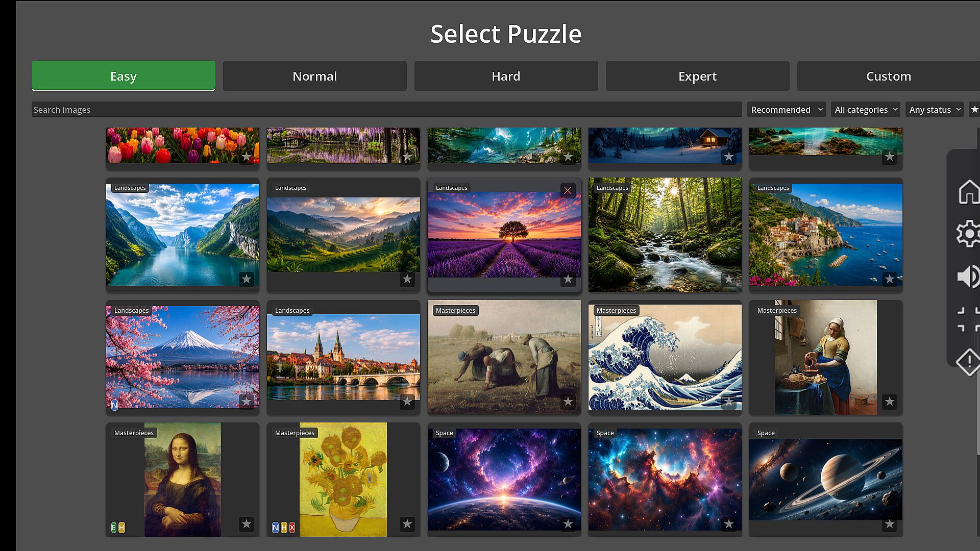The height and width of the screenshot is (551, 980).
Task: Click the Search images field
Action: (x=386, y=109)
